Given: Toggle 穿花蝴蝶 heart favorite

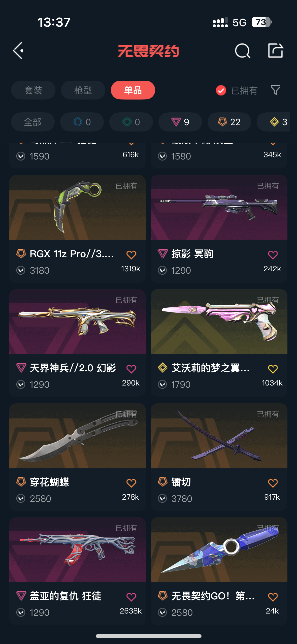Looking at the screenshot, I should (131, 483).
